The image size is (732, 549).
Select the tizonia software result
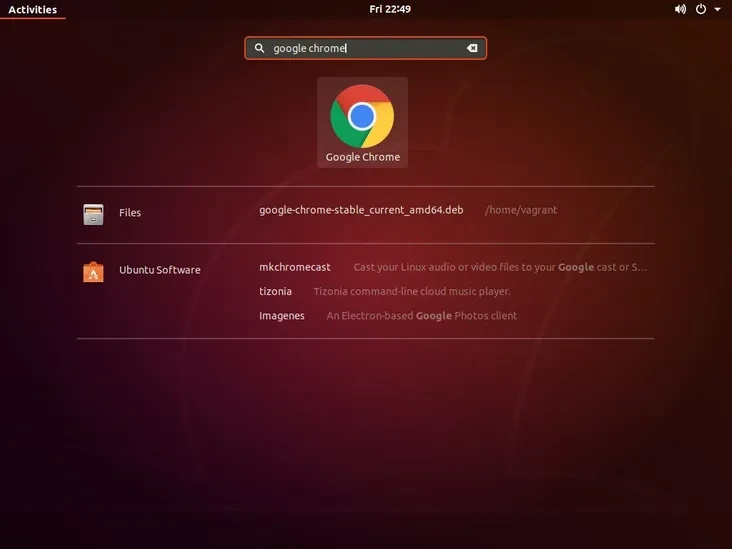point(275,291)
